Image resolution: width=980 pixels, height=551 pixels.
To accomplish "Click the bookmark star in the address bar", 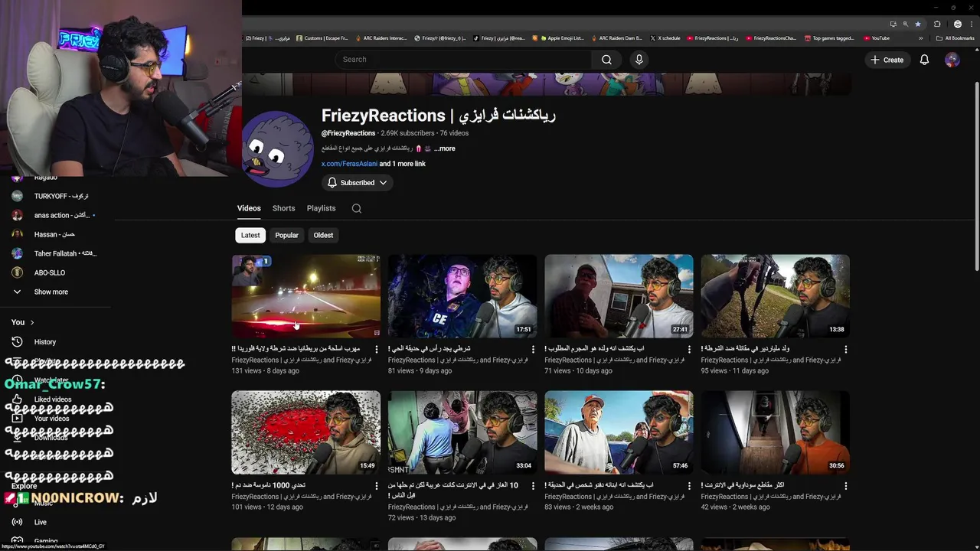I will [918, 24].
